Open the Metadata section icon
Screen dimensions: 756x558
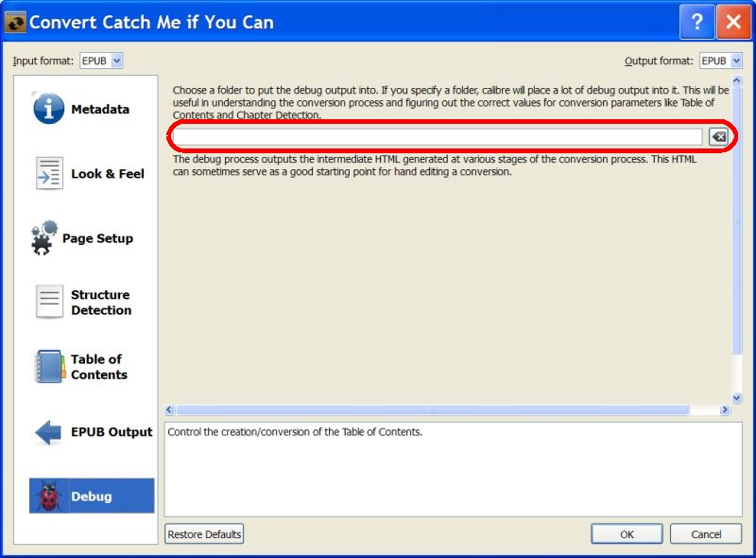48,108
